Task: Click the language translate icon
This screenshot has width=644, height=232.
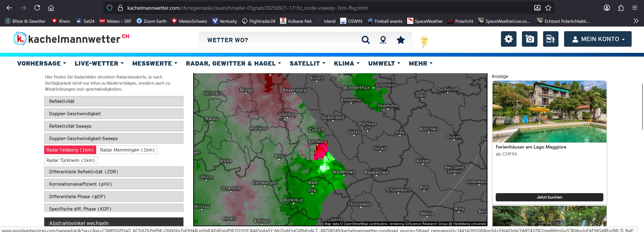Action: tap(550, 39)
